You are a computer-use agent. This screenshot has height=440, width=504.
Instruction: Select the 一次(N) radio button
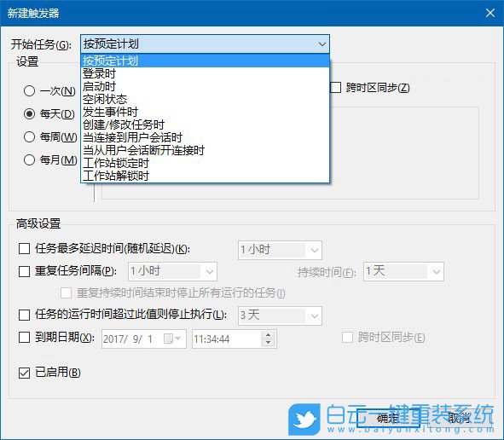point(29,91)
